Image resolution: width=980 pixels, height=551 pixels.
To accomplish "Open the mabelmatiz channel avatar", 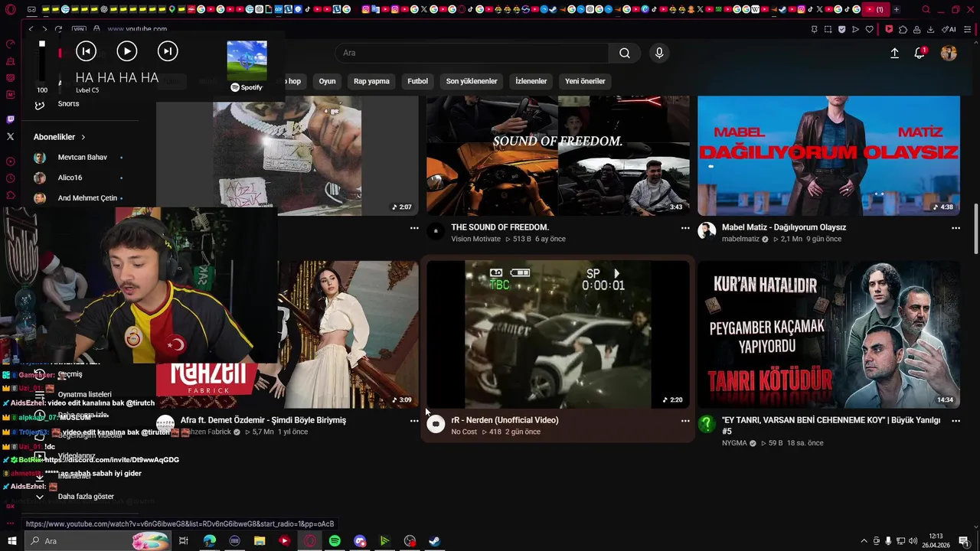I will click(707, 231).
